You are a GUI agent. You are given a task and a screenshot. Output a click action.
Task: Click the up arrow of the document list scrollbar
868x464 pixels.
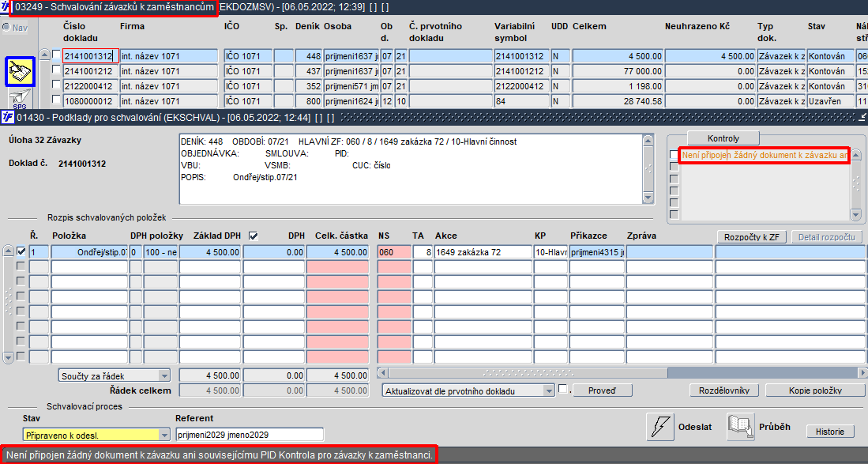(x=45, y=55)
